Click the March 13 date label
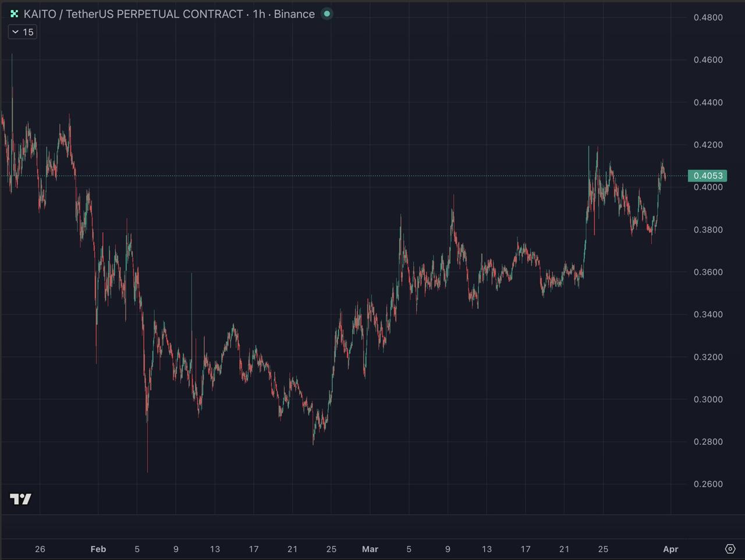The width and height of the screenshot is (745, 560). (x=487, y=549)
